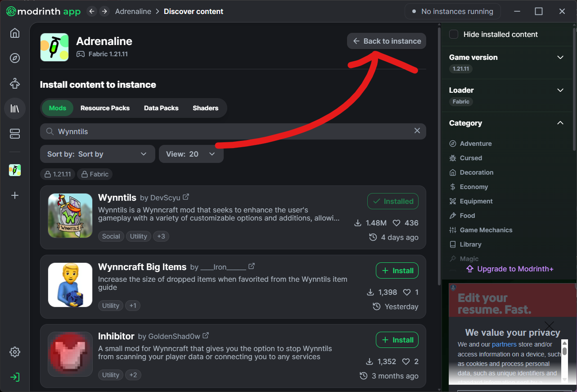Select the Food category filter
Screen dimensions: 577x392
[462, 216]
